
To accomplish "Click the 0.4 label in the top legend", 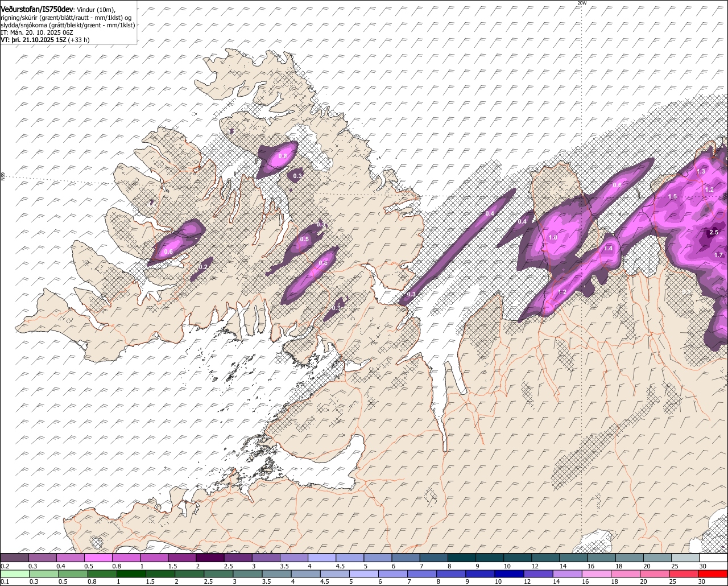I will pos(60,566).
